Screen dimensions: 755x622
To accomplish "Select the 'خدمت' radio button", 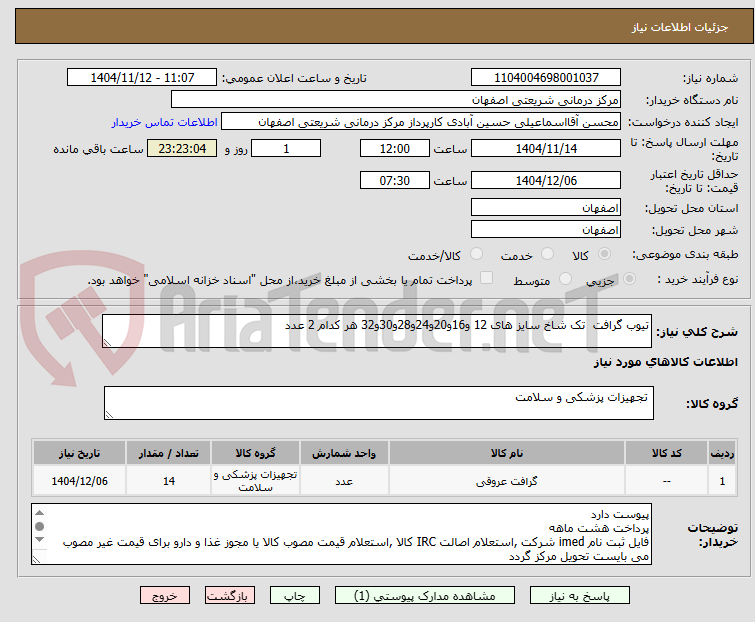I will point(547,254).
